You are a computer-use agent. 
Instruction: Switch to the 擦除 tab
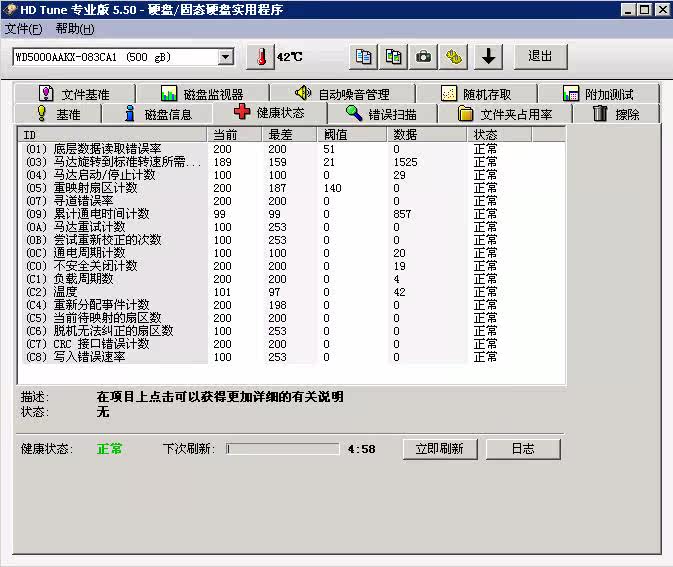(x=616, y=114)
